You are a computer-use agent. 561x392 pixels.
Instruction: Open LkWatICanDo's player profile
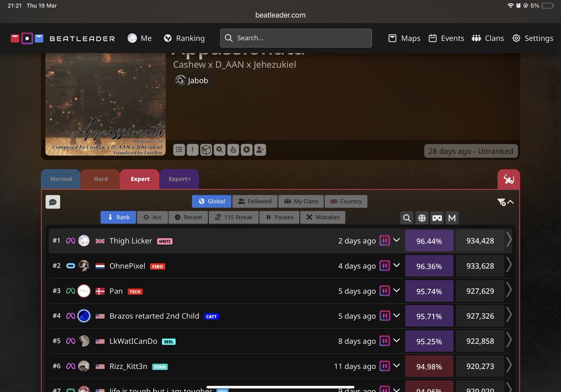coord(133,341)
